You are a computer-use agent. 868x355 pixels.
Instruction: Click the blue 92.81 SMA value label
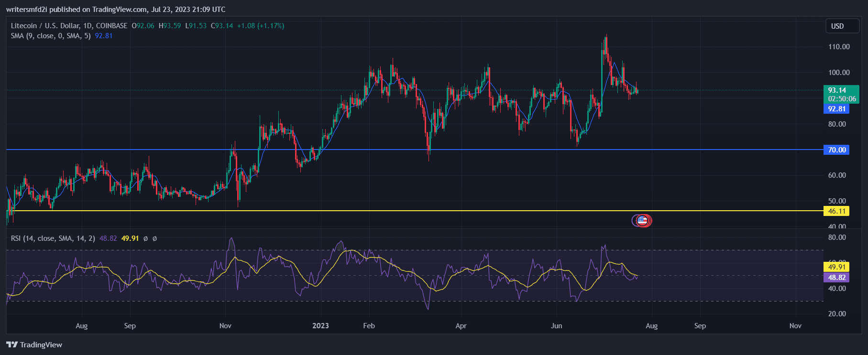coord(836,109)
